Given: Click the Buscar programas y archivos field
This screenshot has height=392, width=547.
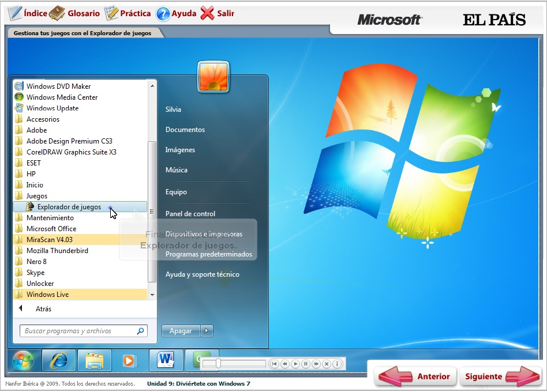Looking at the screenshot, I should pyautogui.click(x=84, y=331).
